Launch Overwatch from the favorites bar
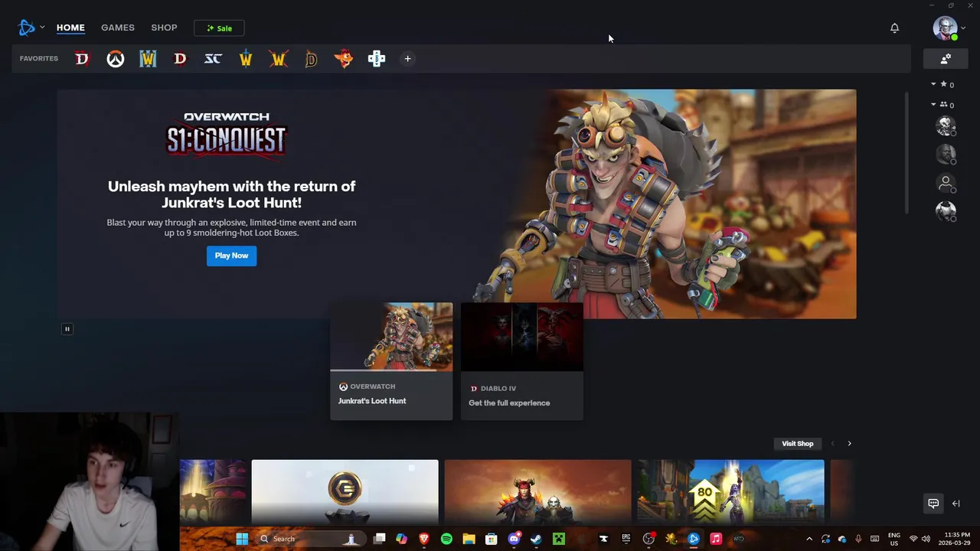Image resolution: width=980 pixels, height=551 pixels. coord(115,59)
